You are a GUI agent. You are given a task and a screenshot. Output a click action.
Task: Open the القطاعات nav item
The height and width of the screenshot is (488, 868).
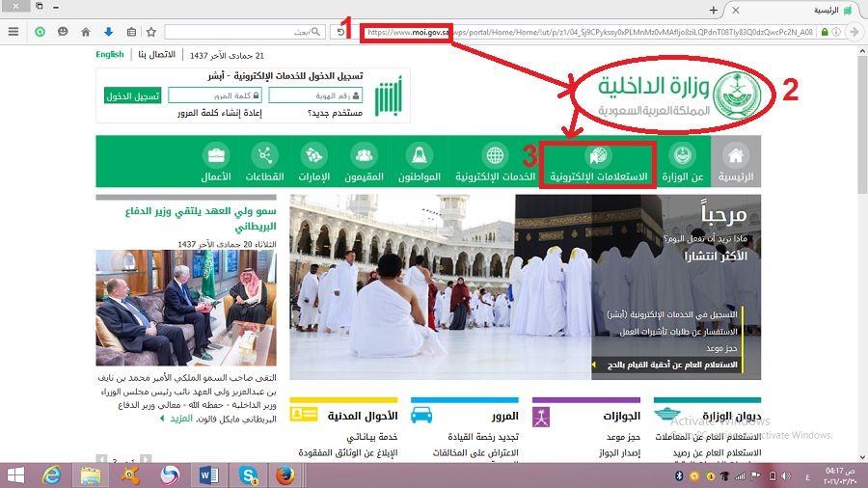(264, 164)
